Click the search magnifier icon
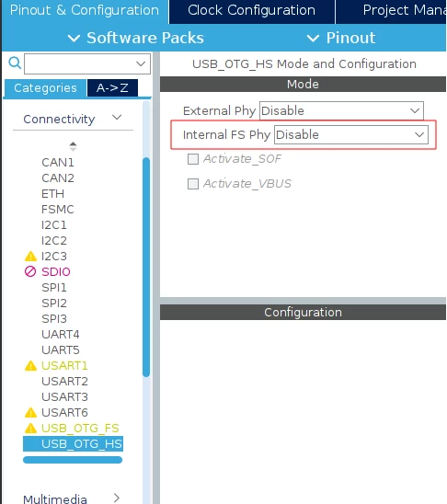447x504 pixels. click(x=15, y=63)
